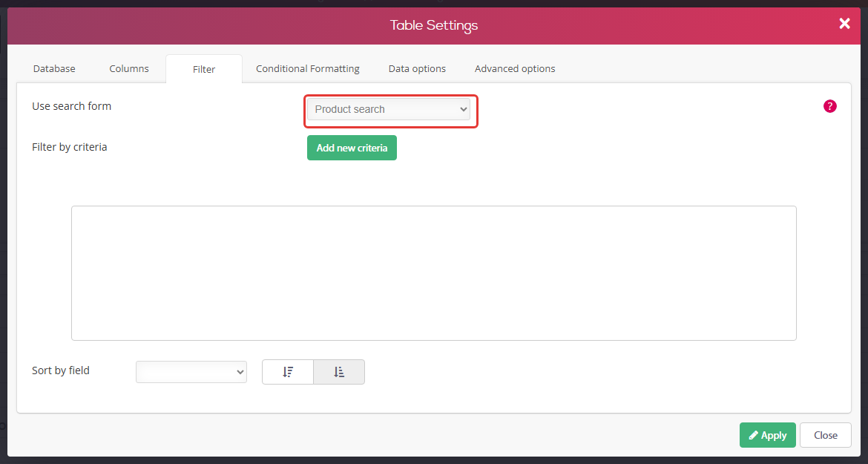Screen dimensions: 868x464
Task: Click the Use search form label
Action: [x=71, y=106]
